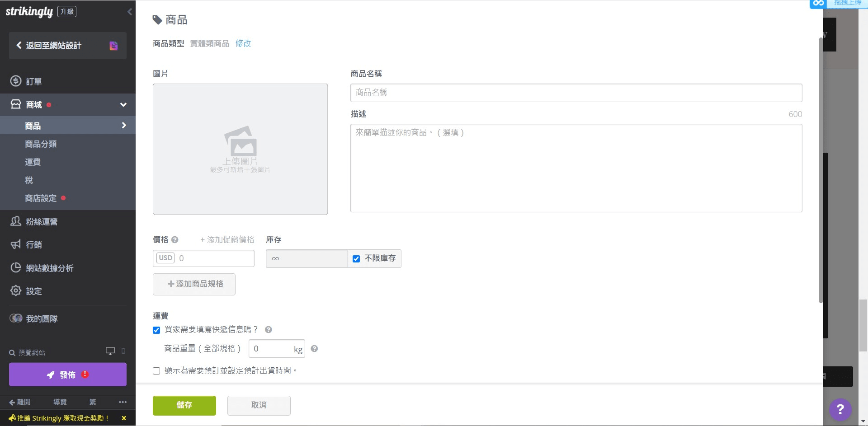Click the help icon next to 價格
868x426 pixels.
pos(175,239)
